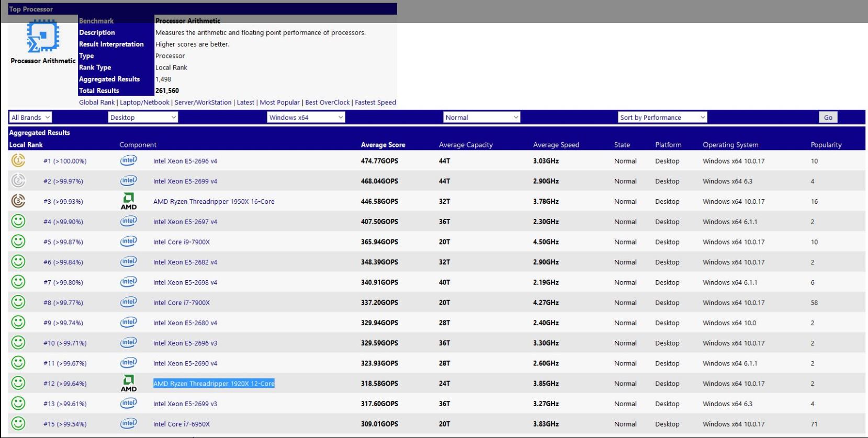The image size is (868, 438).
Task: Click Intel logo beside Xeon E5-2690 v4
Action: point(128,363)
